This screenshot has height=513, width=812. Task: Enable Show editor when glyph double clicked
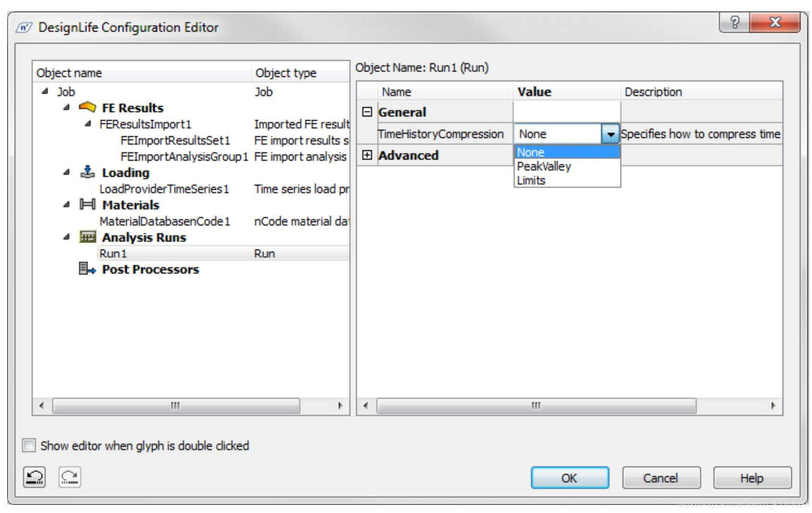(x=29, y=446)
